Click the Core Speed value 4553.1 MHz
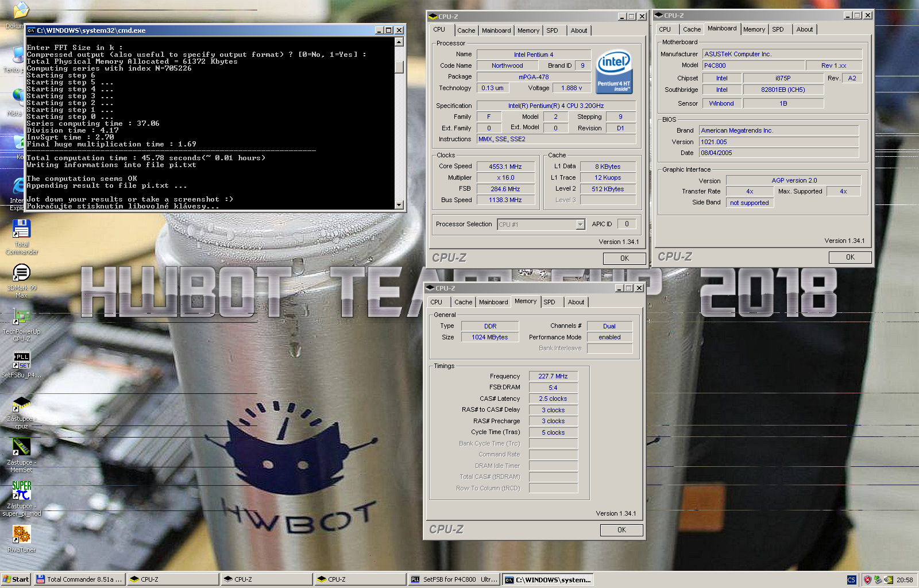 coord(505,167)
